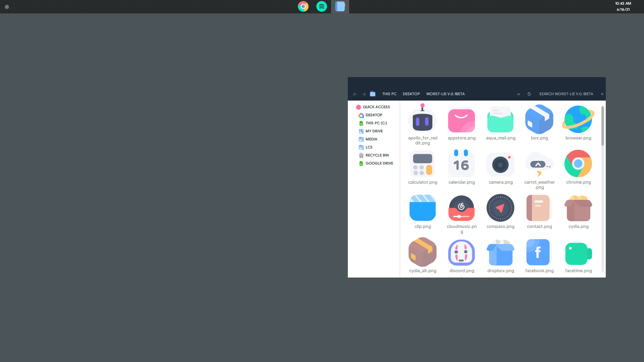
Task: Select the discord.png mask icon
Action: (462, 252)
